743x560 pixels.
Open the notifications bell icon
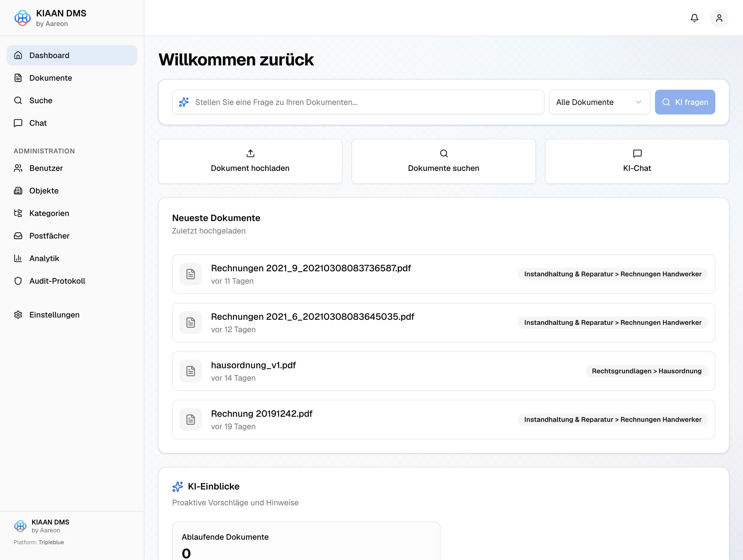click(x=694, y=18)
